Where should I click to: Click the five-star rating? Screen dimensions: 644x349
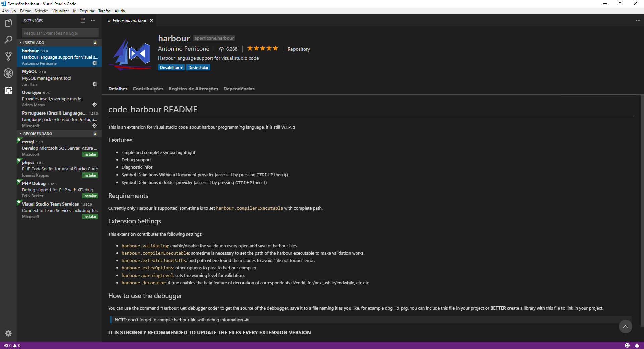click(x=262, y=49)
